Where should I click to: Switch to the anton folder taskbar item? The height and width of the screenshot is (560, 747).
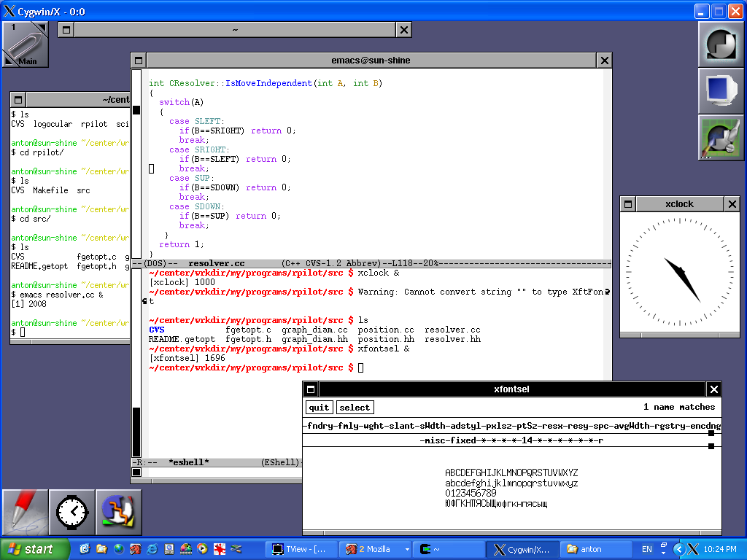pyautogui.click(x=595, y=549)
